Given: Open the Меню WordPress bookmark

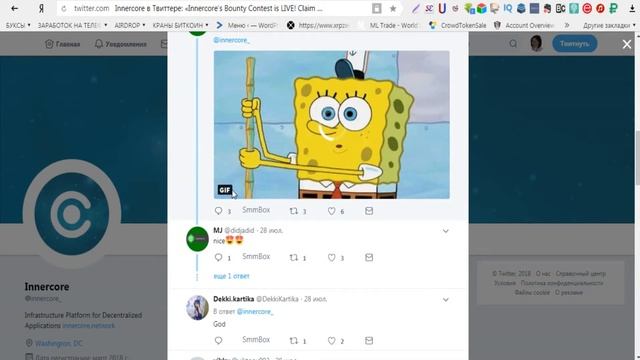Looking at the screenshot, I should tap(247, 25).
